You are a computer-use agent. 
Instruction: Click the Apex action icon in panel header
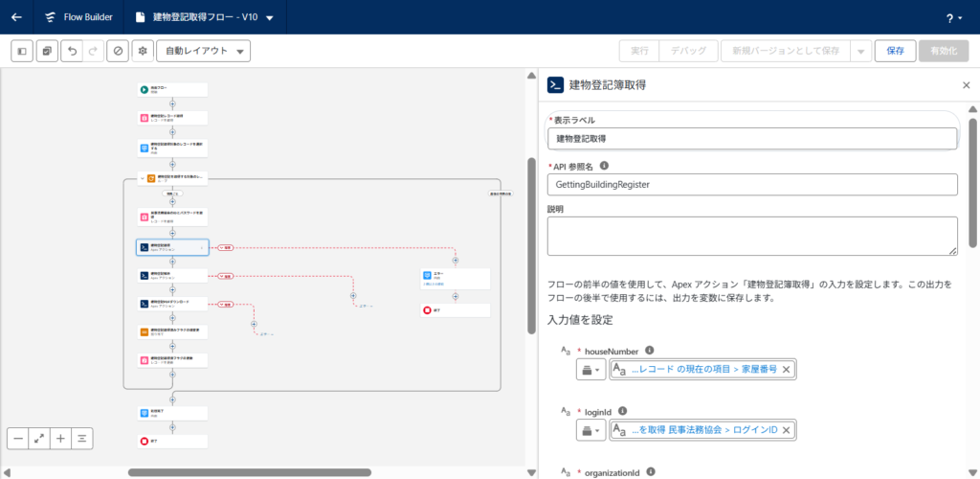[555, 85]
